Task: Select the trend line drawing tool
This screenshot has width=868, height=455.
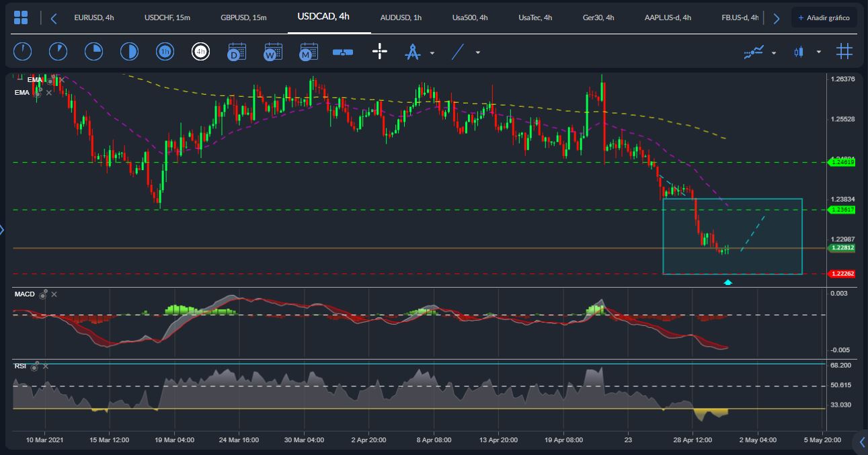Action: [458, 51]
